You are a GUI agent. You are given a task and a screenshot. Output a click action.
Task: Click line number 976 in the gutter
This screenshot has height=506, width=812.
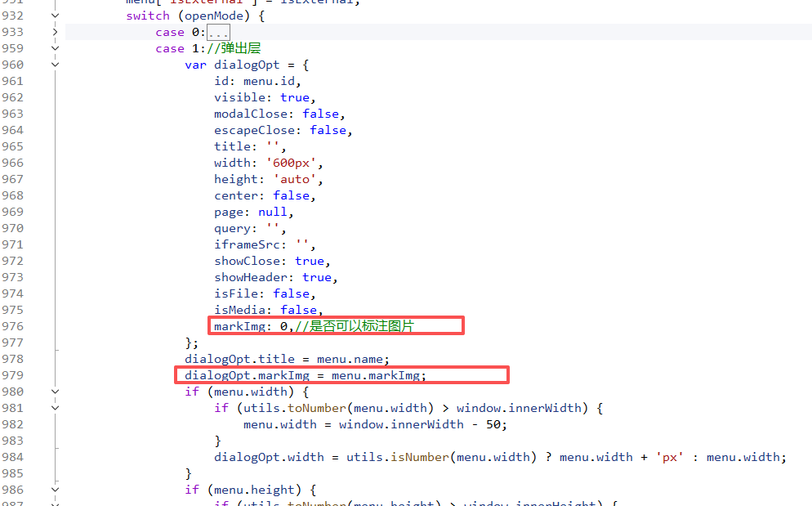(12, 326)
